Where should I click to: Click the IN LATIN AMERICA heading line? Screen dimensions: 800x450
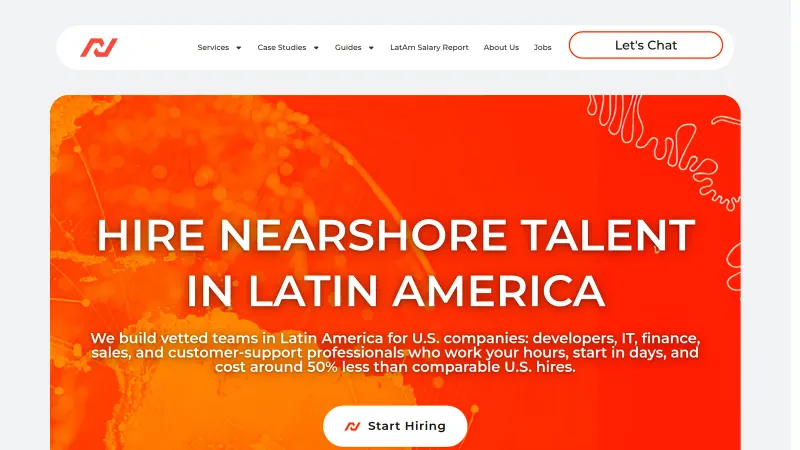coord(396,291)
